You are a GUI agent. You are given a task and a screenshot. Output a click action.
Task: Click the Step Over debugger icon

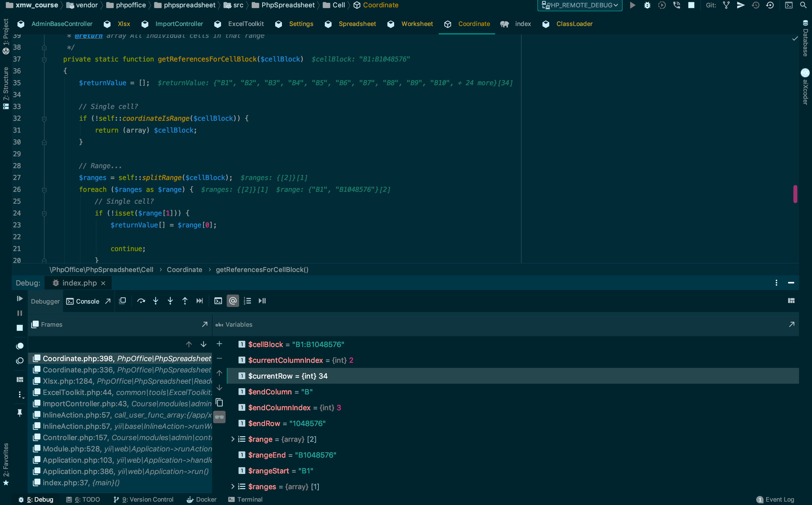tap(141, 301)
